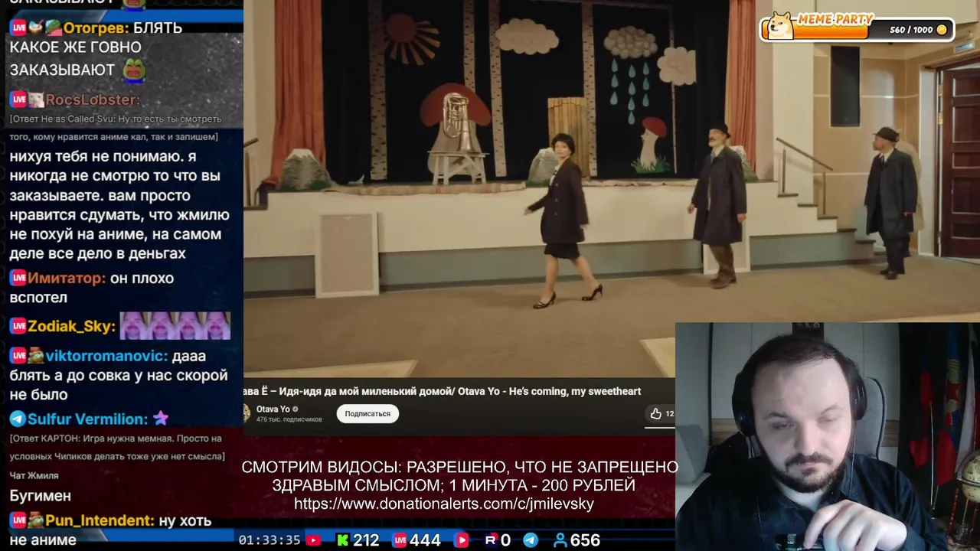The height and width of the screenshot is (551, 980).
Task: Click the Doge icon on the Meme Party widget
Action: point(781,25)
